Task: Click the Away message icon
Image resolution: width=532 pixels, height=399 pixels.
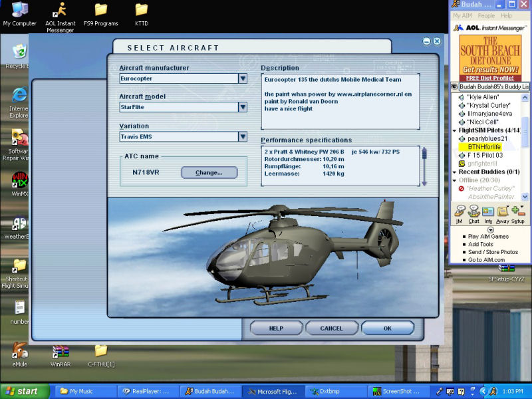Action: [502, 213]
